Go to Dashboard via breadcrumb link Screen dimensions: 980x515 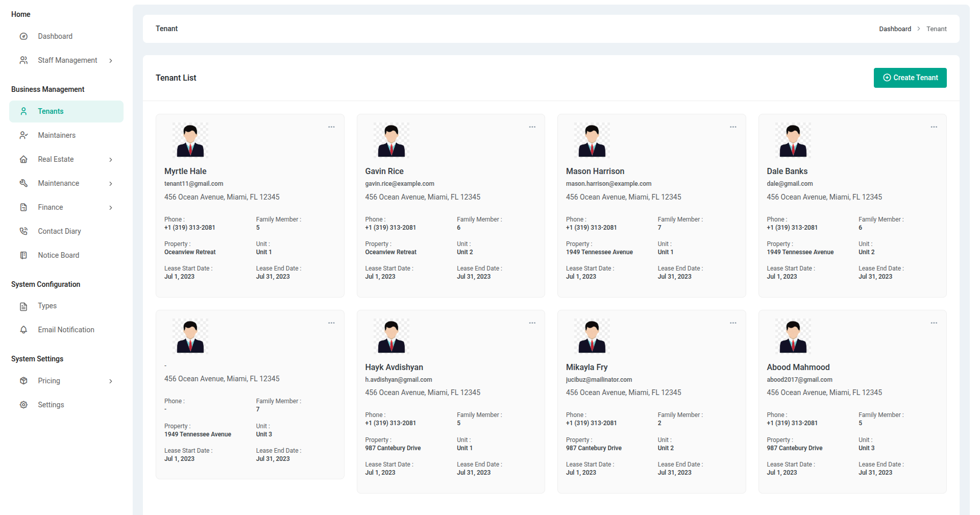coord(894,29)
